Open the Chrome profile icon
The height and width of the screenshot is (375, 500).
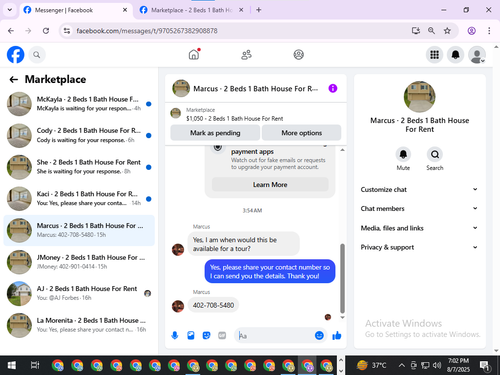click(x=471, y=31)
